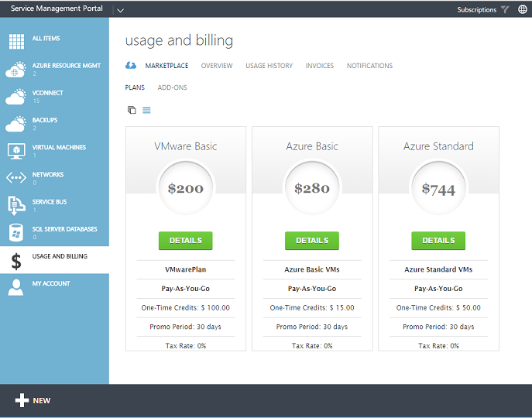The image size is (532, 418).
Task: Click Details for VMware Basic plan
Action: pos(186,241)
